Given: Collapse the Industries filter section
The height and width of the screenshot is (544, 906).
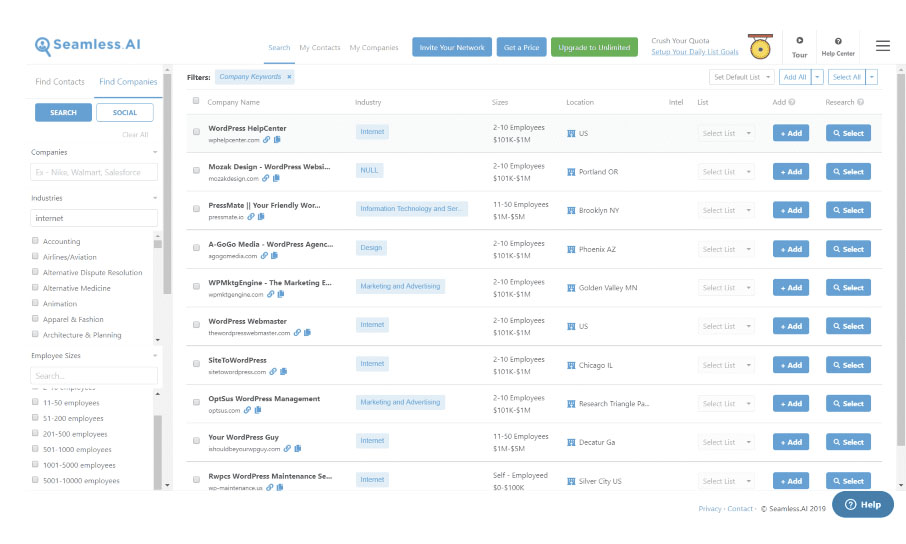Looking at the screenshot, I should coord(155,198).
